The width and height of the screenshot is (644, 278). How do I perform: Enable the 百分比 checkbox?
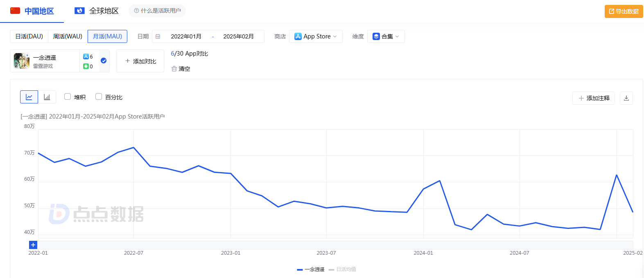click(x=99, y=96)
